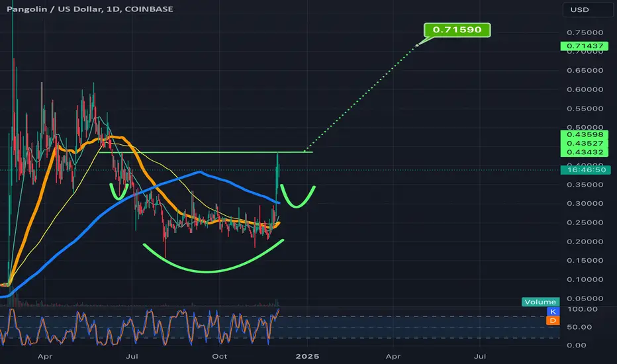
Task: Open the USD currency selector
Action: [588, 9]
